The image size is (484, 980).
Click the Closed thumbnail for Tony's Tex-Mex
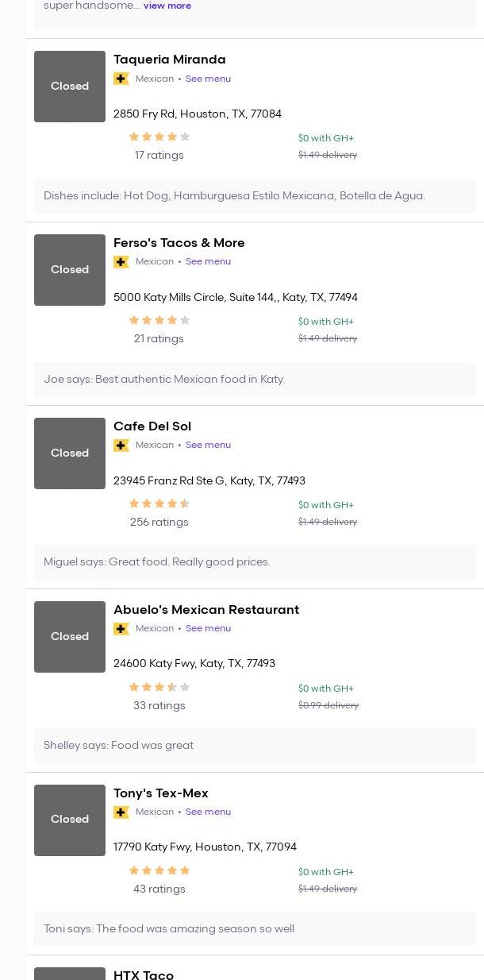coord(70,820)
